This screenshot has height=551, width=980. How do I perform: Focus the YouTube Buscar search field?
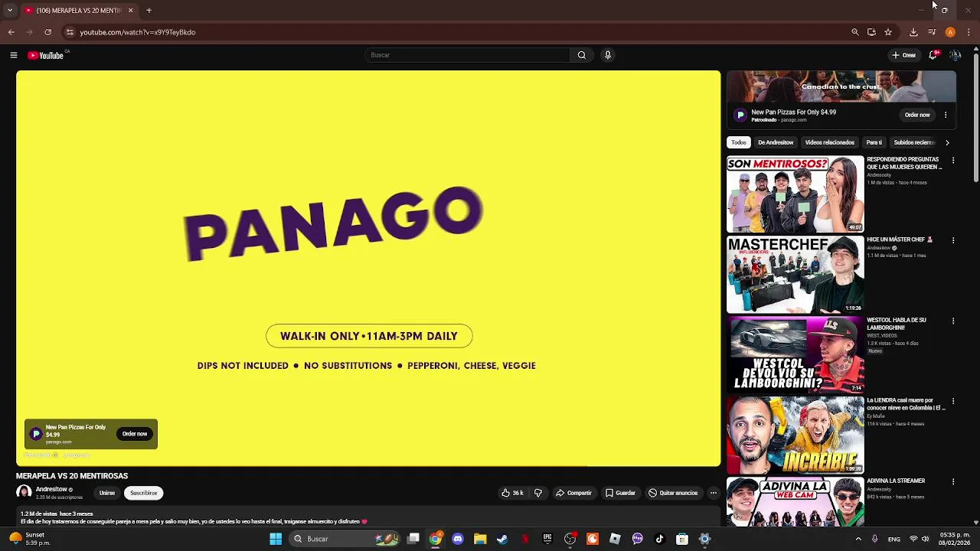(x=468, y=55)
